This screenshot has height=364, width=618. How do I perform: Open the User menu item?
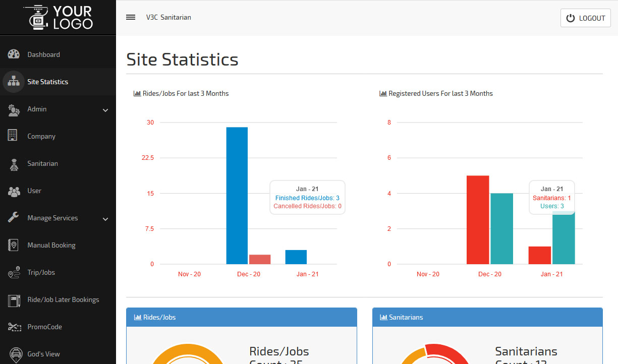coord(58,191)
